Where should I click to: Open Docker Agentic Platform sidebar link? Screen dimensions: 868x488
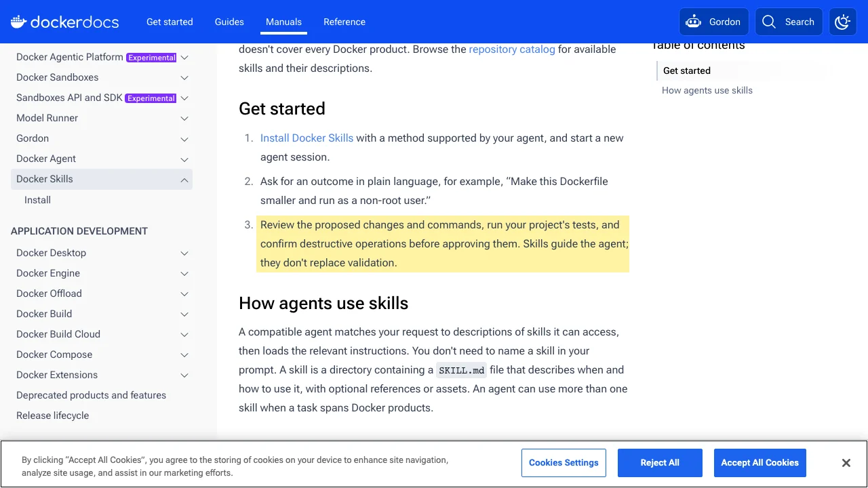click(70, 57)
